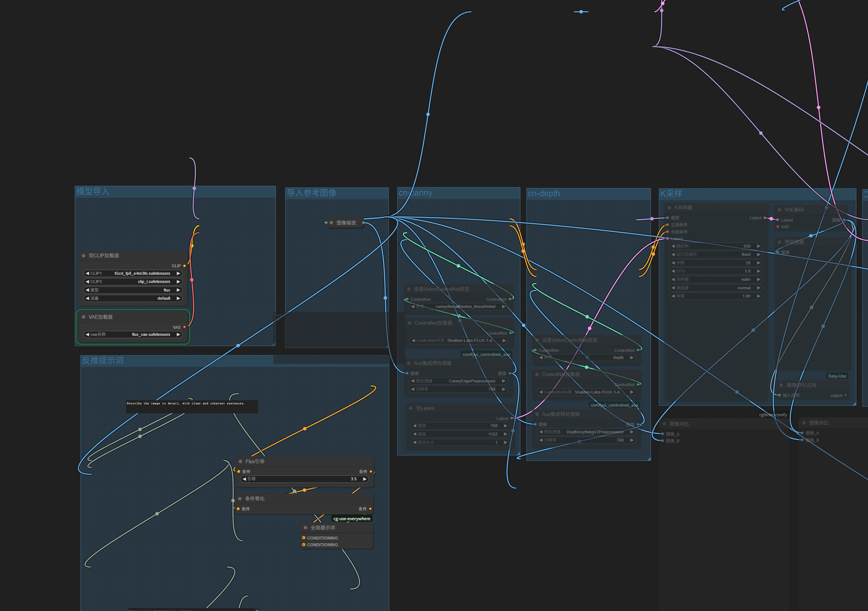
Task: Click the first CONDITIONING input port on 全局提示词
Action: click(303, 538)
